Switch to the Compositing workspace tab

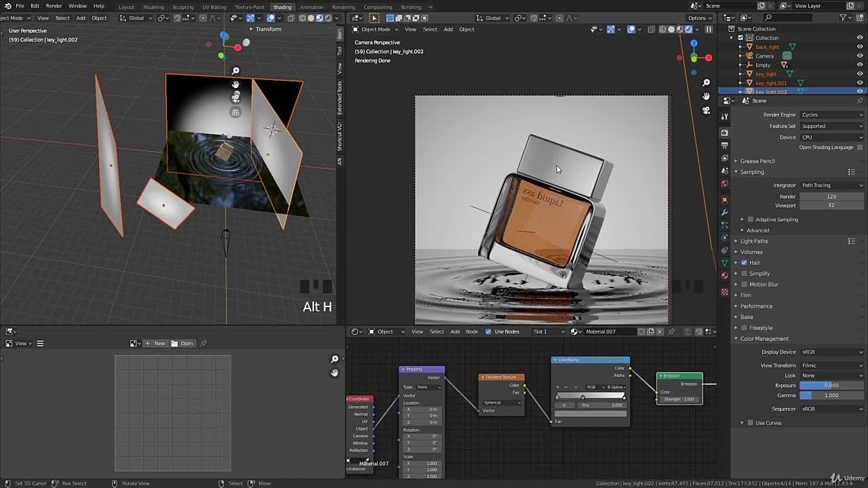(x=378, y=7)
